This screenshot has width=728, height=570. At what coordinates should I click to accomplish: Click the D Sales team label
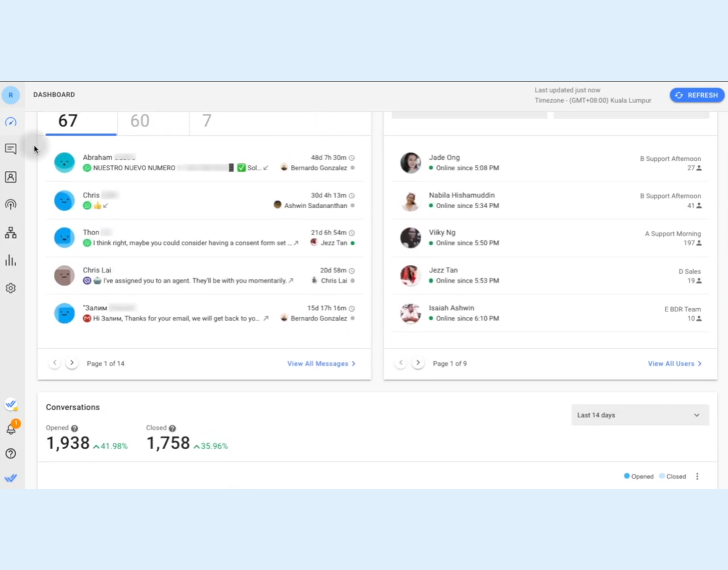tap(690, 271)
